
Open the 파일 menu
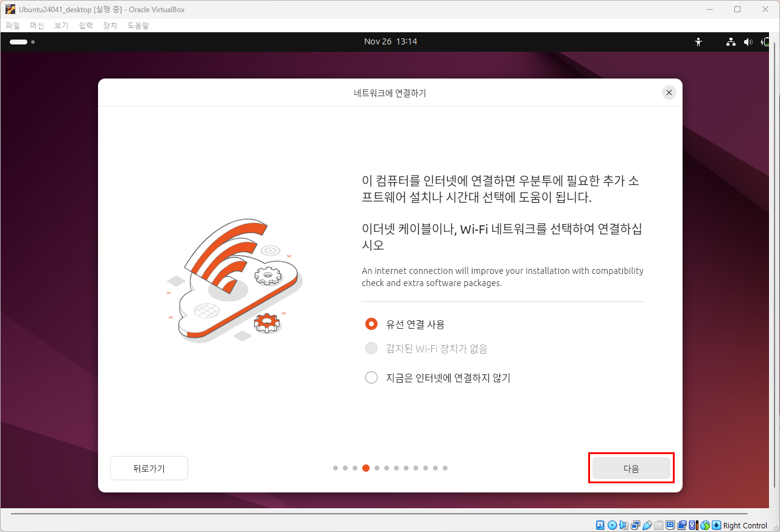(x=13, y=26)
